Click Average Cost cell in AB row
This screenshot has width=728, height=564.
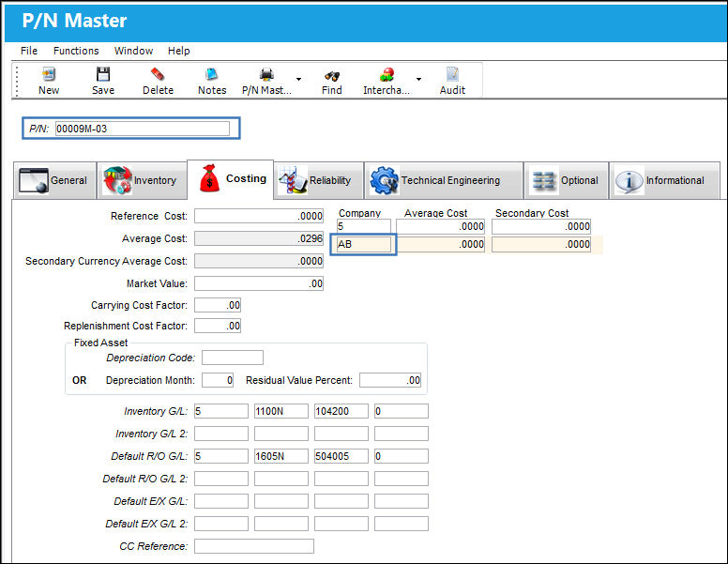click(x=441, y=244)
